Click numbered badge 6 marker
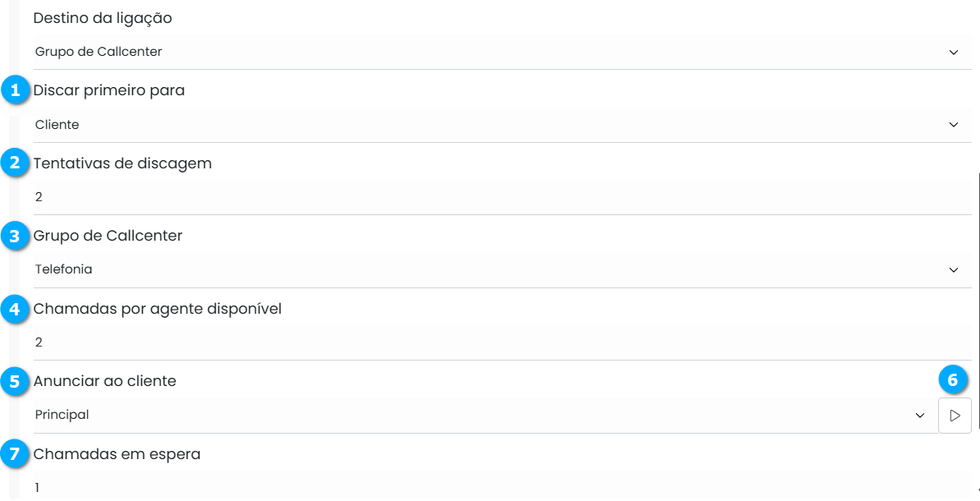This screenshot has height=501, width=980. pos(952,380)
